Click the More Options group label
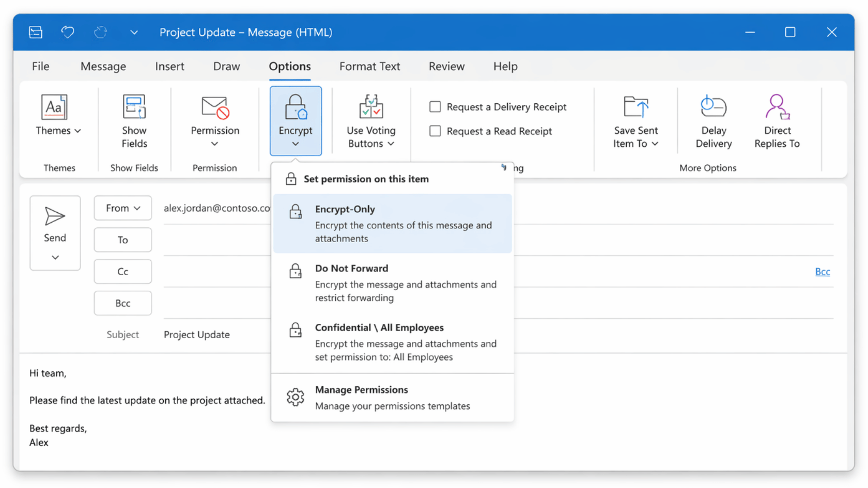868x488 pixels. [708, 168]
